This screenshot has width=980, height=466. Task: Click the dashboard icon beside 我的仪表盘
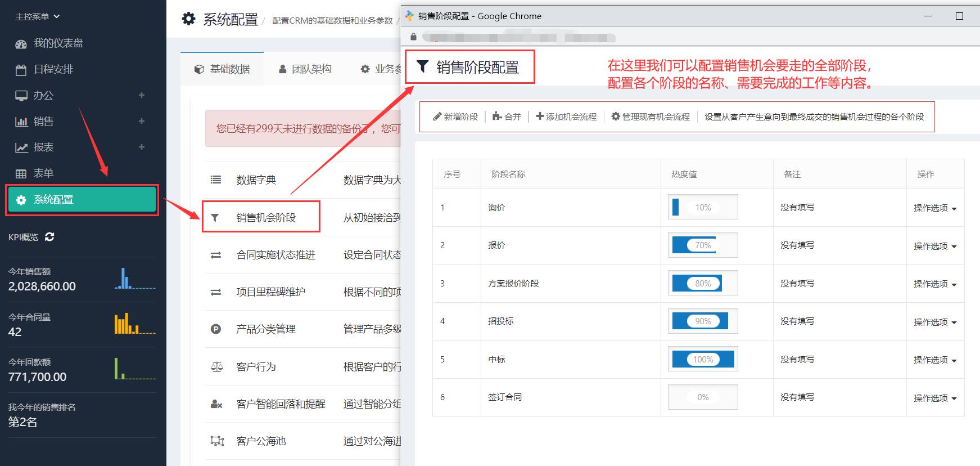(21, 44)
